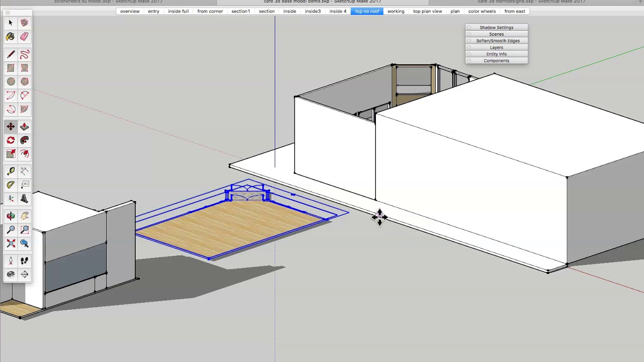
Task: Click the Zoom Extents tool
Action: click(11, 243)
